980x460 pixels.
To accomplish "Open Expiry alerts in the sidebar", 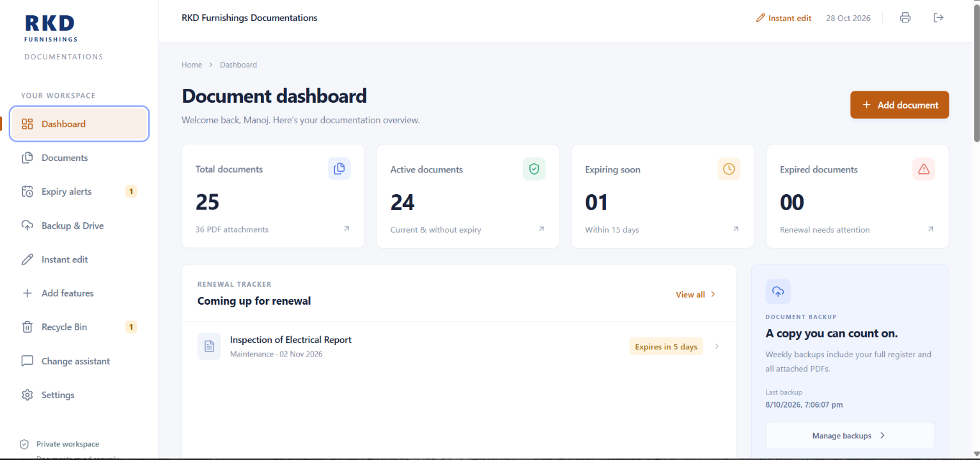I will point(79,192).
